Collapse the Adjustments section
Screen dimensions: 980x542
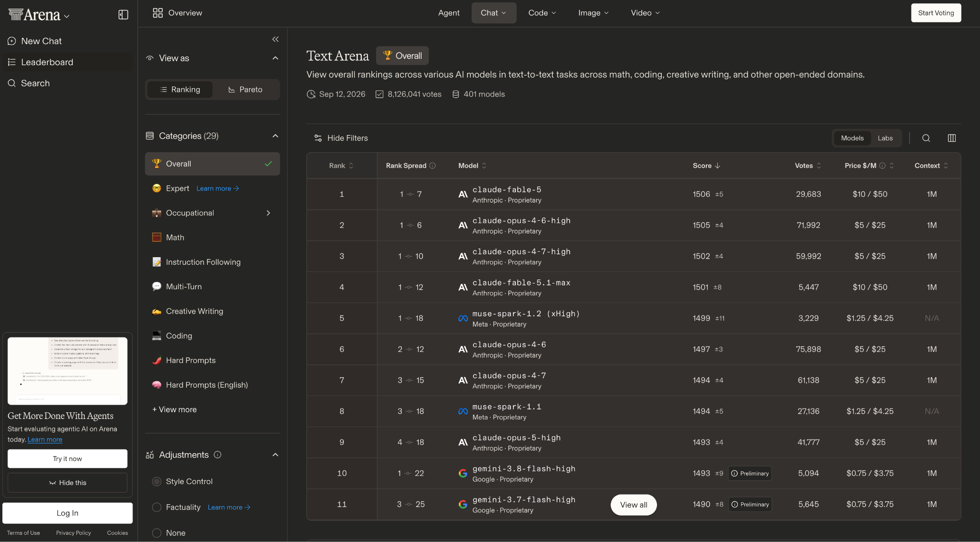pos(275,455)
